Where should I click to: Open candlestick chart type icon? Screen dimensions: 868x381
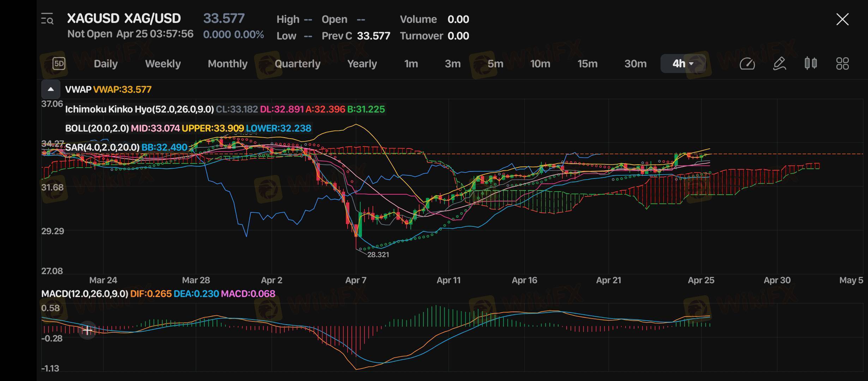[810, 64]
